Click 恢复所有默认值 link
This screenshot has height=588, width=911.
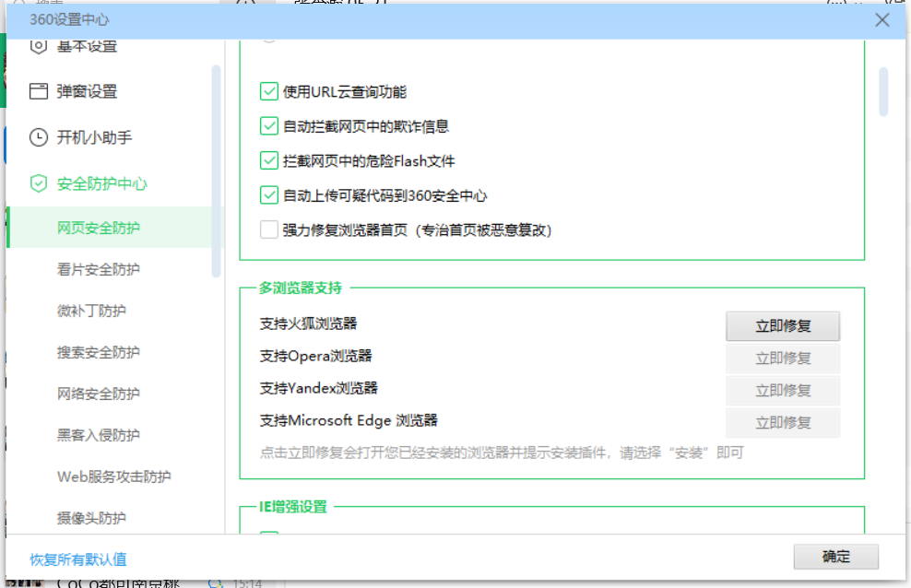pos(77,559)
